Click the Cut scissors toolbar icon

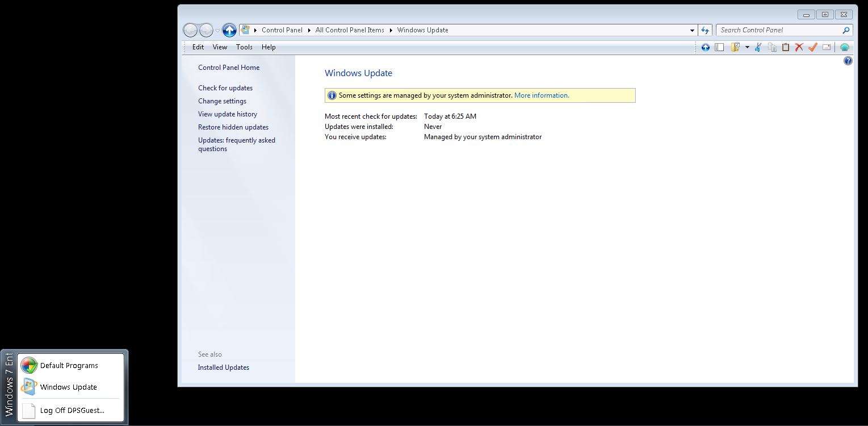coord(758,47)
